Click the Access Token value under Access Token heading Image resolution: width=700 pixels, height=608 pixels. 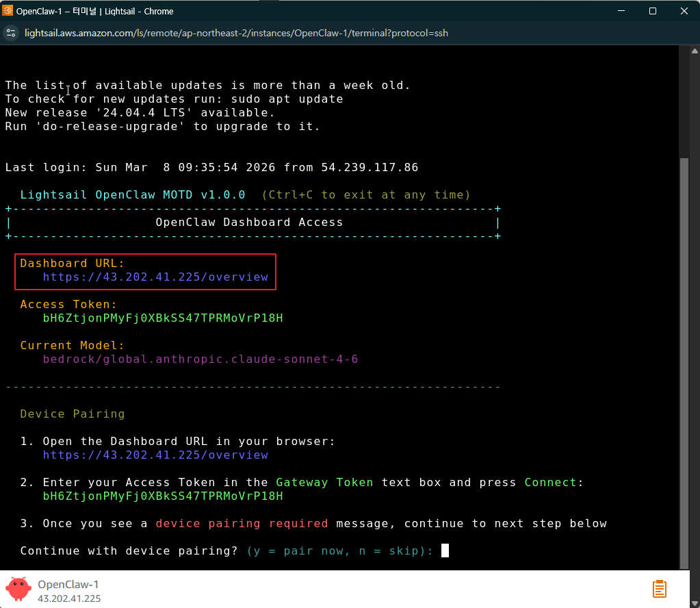[x=163, y=318]
